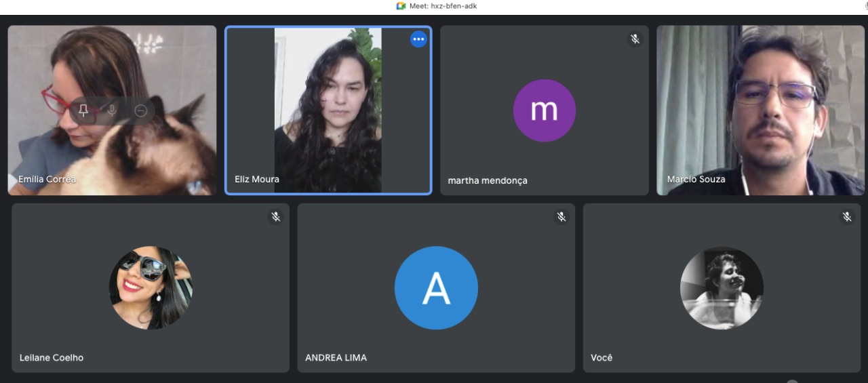Pin Emilia Correa's video tile
Viewport: 868px width, 383px height.
point(83,110)
